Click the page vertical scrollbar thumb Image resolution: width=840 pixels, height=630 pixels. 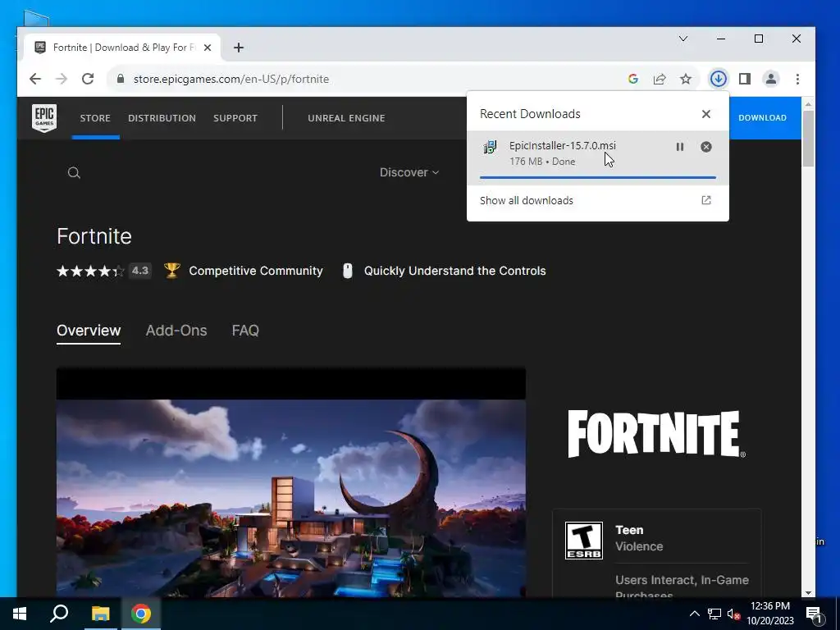click(x=808, y=138)
